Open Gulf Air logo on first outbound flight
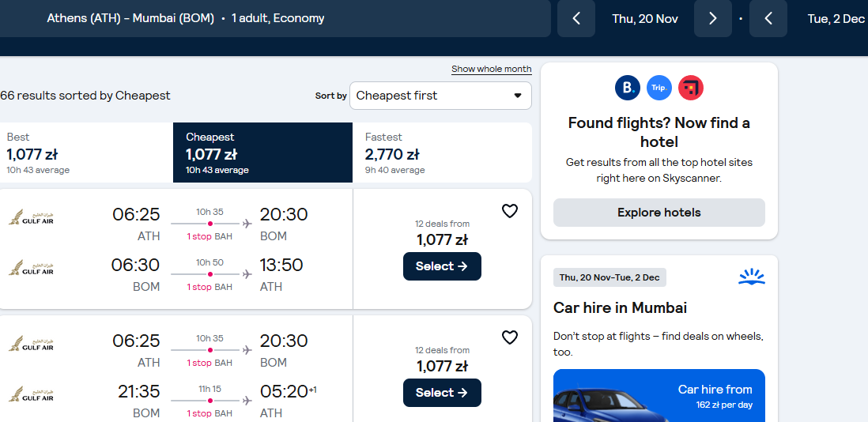 (31, 217)
